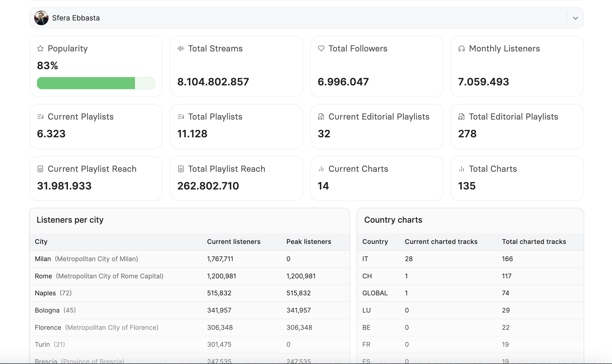Click the Current charted tracks column header

[441, 242]
